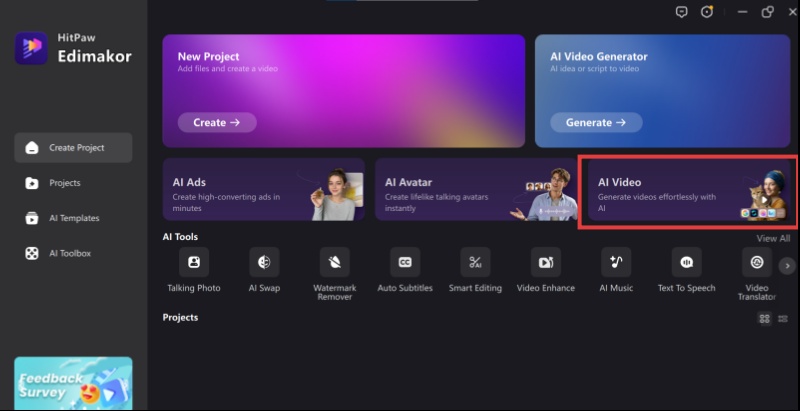Open the Text To Speech tool
800x411 pixels.
[x=687, y=262]
